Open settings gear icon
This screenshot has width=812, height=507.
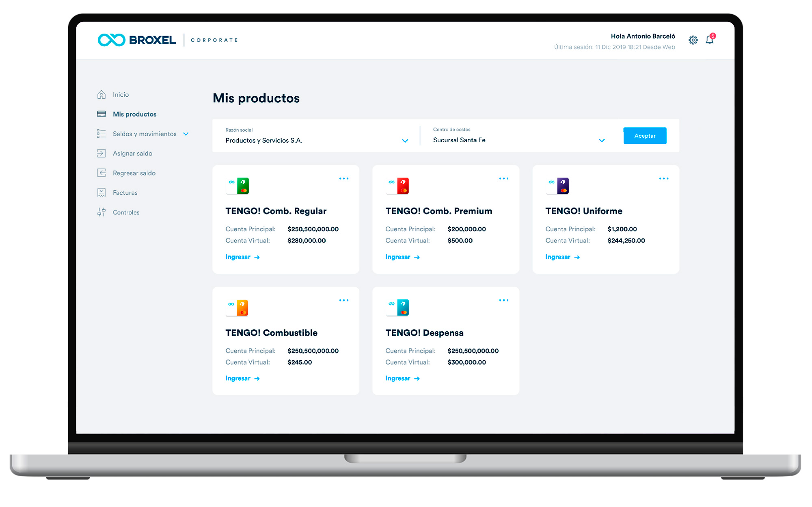coord(693,40)
